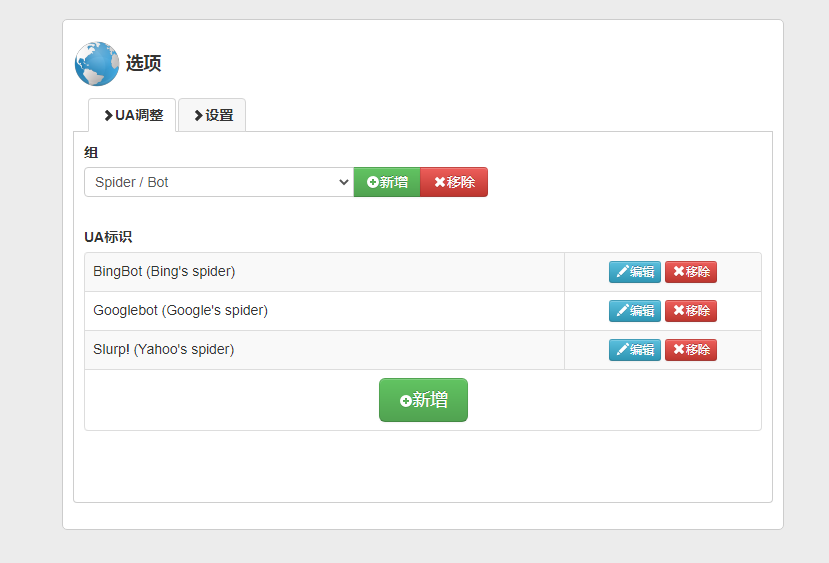Remove the BingBot entry with red X button
The width and height of the screenshot is (829, 563).
690,272
